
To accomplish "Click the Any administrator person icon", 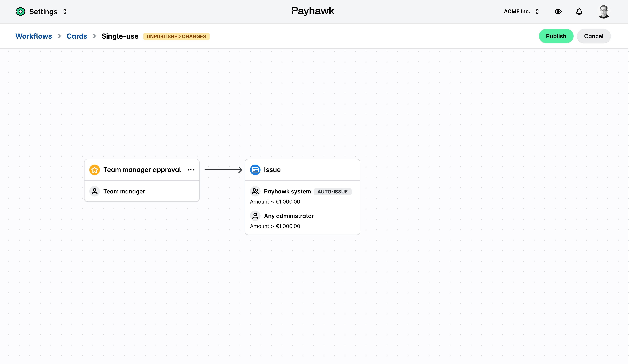I will pos(255,216).
